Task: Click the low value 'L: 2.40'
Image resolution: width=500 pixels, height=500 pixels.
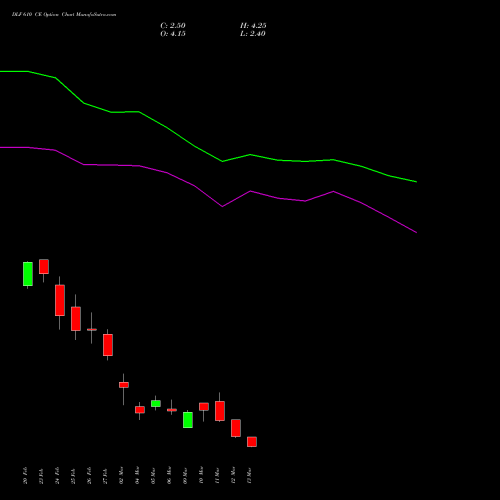Action: 253,34
